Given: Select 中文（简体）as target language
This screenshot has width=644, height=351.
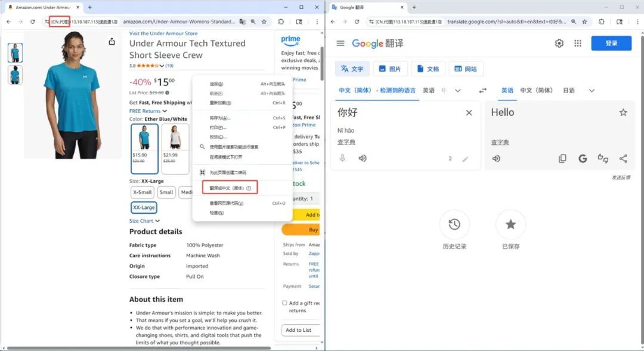Looking at the screenshot, I should point(537,90).
